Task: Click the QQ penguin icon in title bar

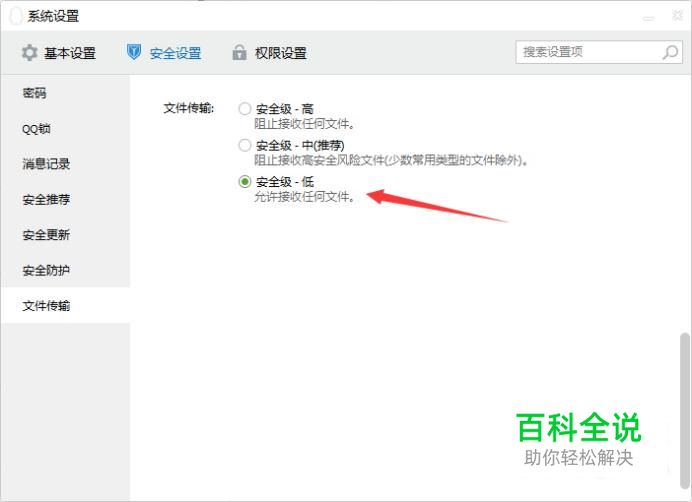Action: [16, 16]
